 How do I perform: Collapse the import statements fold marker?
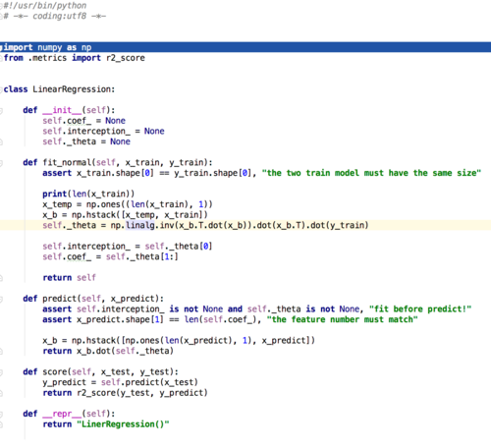[1, 47]
